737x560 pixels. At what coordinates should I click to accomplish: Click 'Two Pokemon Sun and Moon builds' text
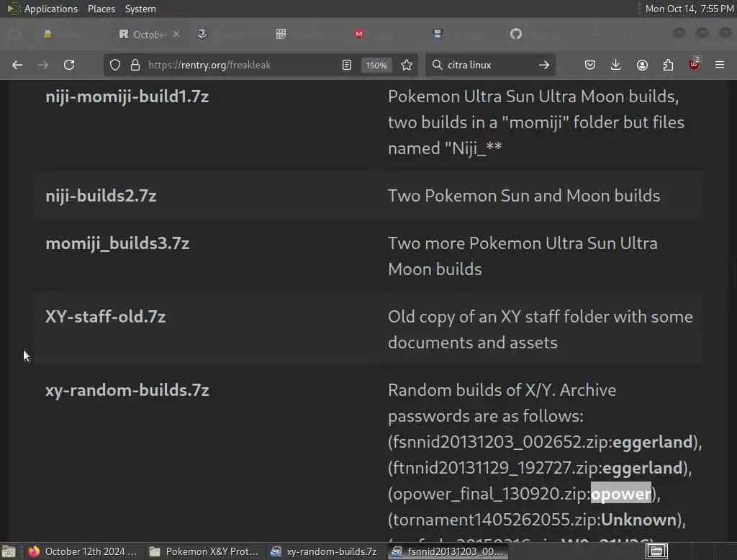pyautogui.click(x=524, y=196)
